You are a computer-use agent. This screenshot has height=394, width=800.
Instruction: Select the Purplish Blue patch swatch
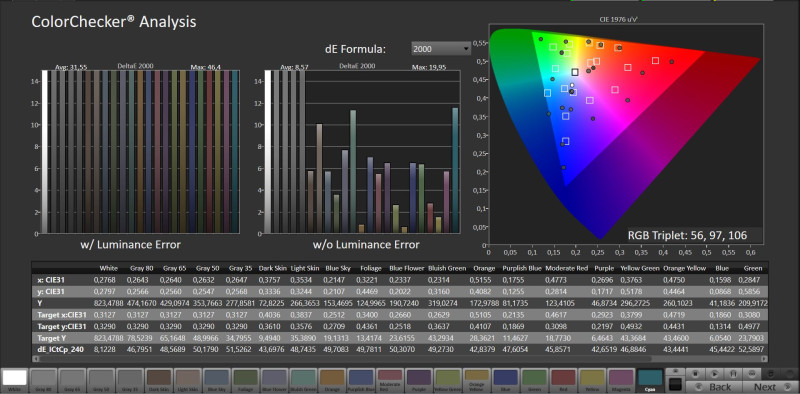[361, 380]
